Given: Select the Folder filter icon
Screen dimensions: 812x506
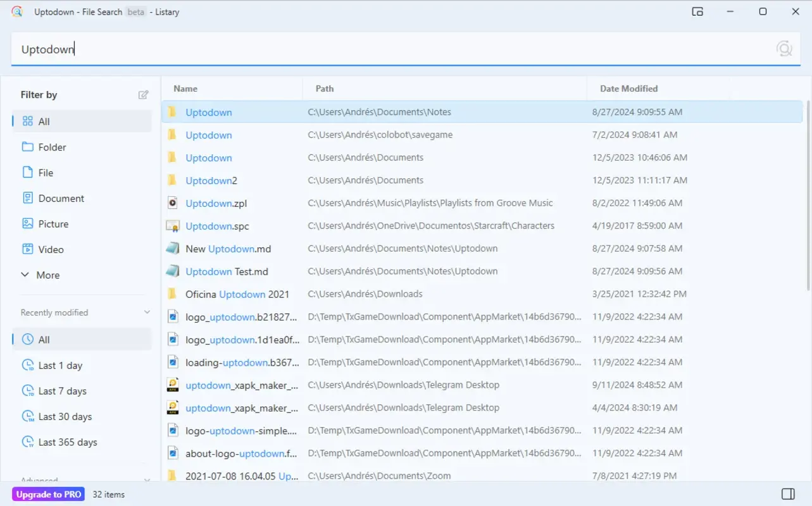Looking at the screenshot, I should click(27, 147).
